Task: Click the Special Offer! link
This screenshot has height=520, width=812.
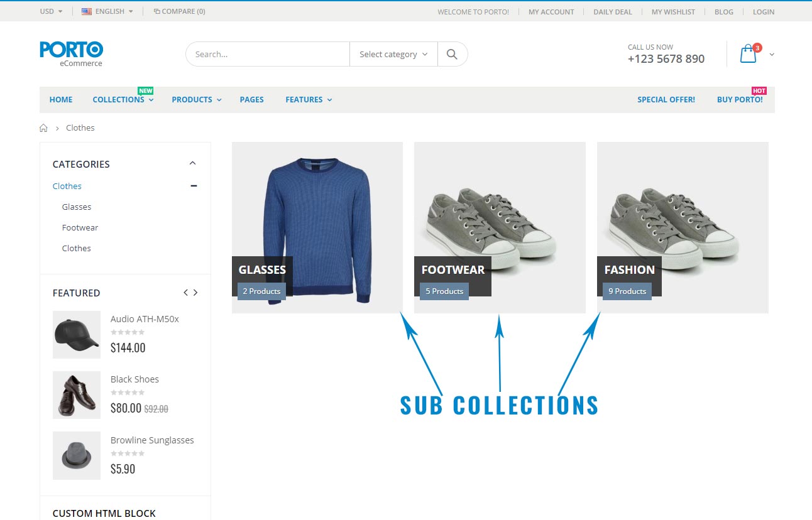Action: [x=666, y=100]
